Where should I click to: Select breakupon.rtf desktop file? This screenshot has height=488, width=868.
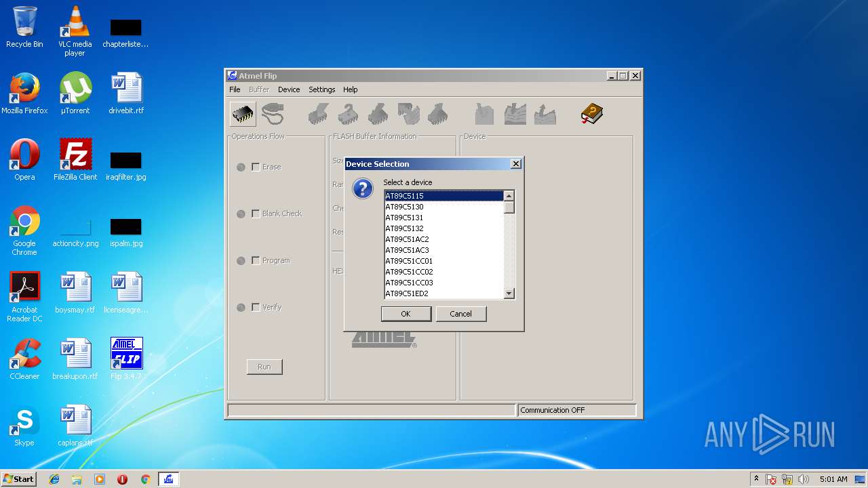tap(75, 359)
